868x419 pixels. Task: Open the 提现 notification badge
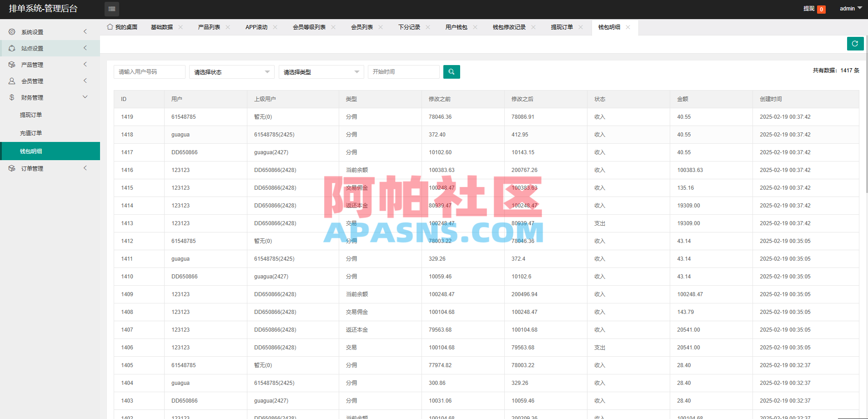(x=821, y=9)
